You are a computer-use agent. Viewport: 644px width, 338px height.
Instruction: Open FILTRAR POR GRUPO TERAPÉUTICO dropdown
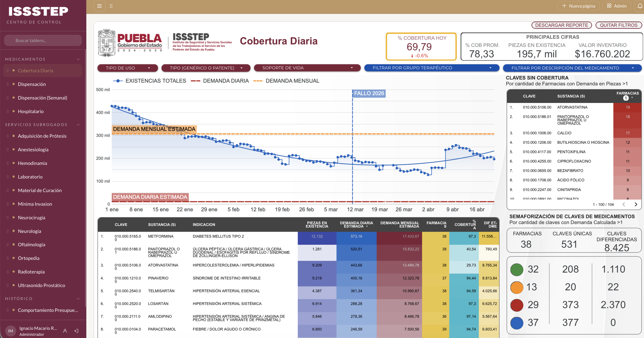pos(431,68)
